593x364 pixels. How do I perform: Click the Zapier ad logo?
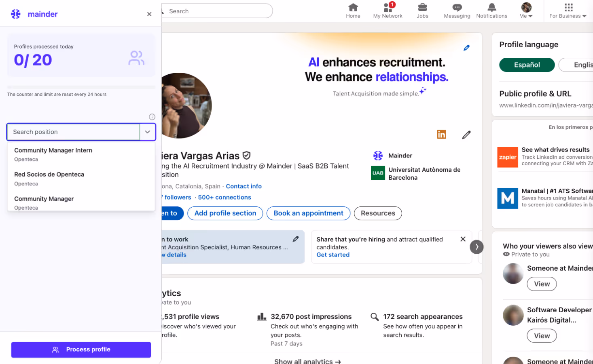click(508, 157)
